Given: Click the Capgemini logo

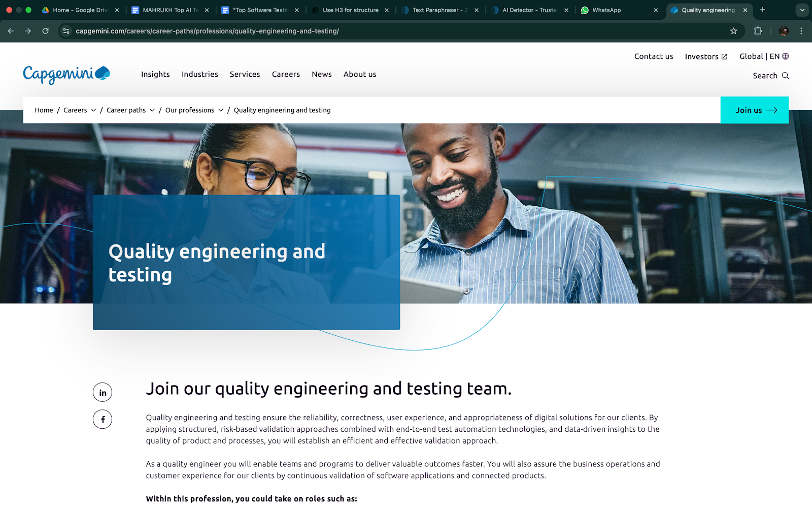Looking at the screenshot, I should point(66,74).
